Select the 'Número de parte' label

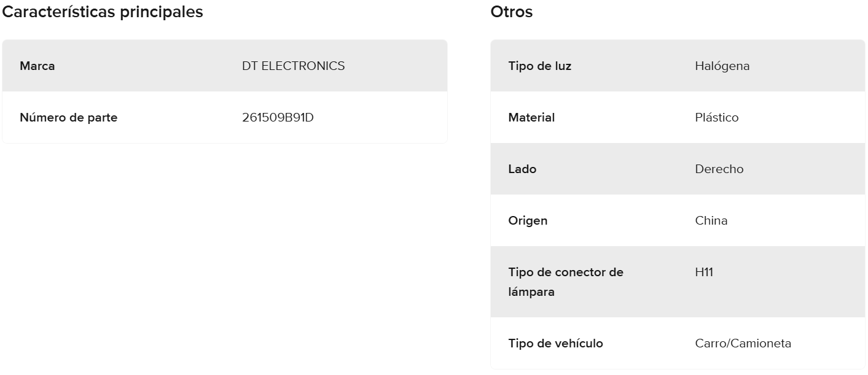click(x=68, y=117)
